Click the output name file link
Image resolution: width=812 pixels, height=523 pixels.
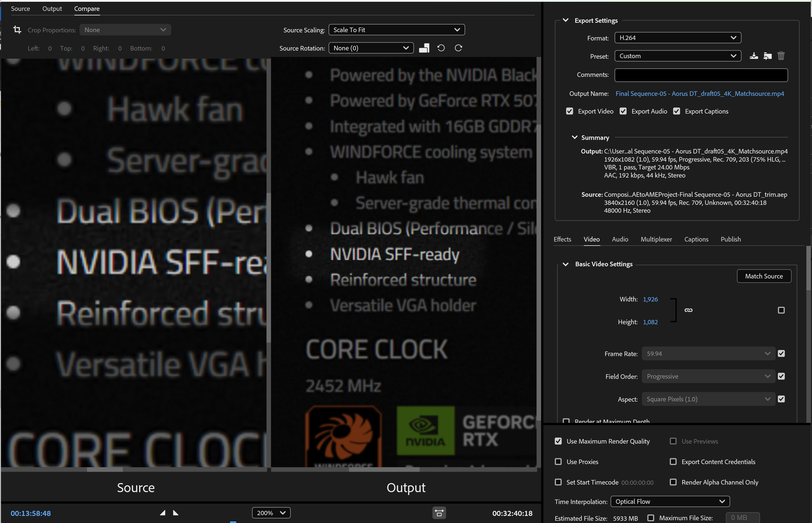tap(700, 93)
